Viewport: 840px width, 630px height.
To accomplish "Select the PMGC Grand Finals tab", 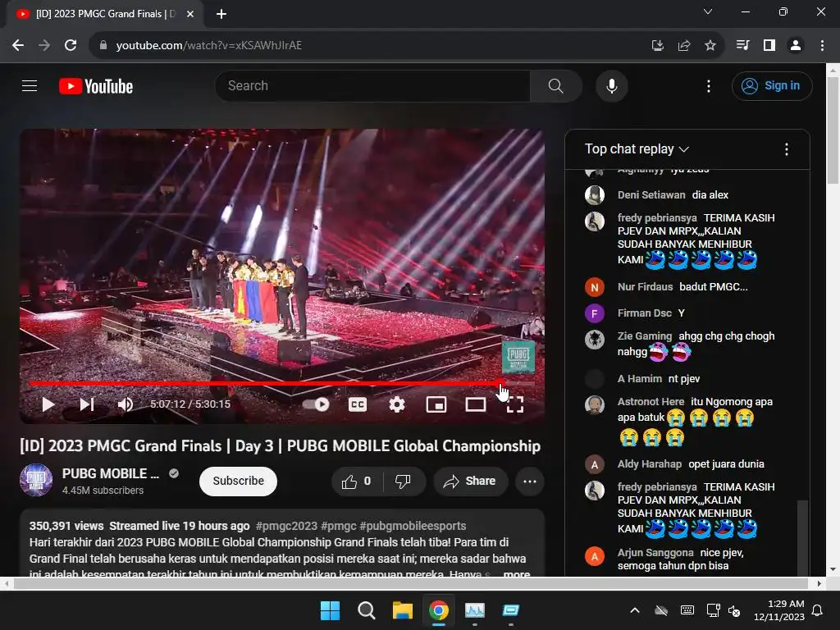I will tap(105, 14).
